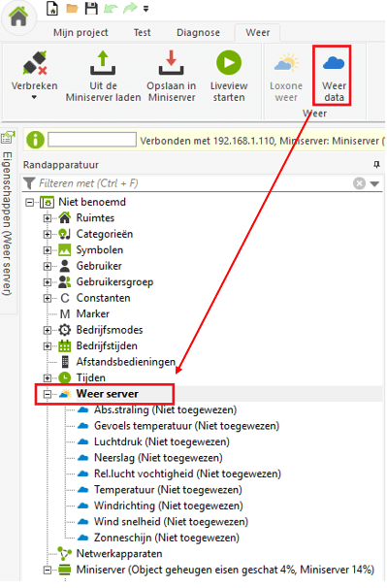Click the empty search field next to the info icon
387x588 pixels.
(x=92, y=140)
